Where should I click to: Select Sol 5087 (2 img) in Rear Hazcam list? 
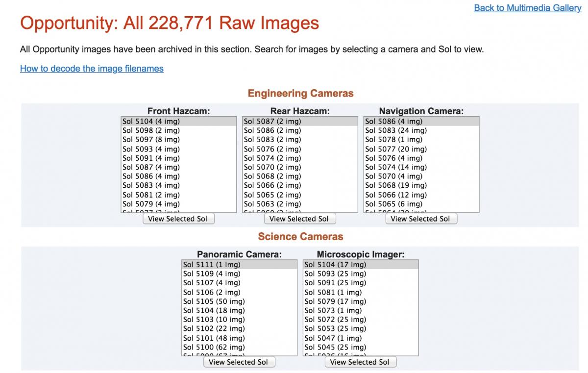[x=300, y=122]
